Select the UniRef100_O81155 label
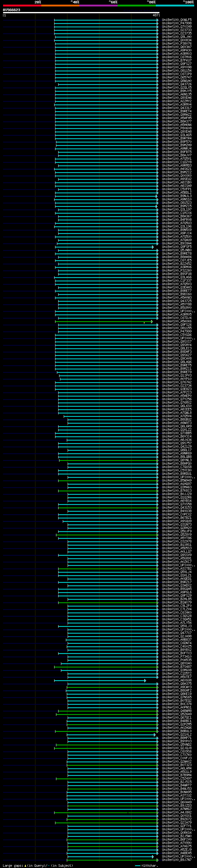197x868 pixels. pos(177,328)
